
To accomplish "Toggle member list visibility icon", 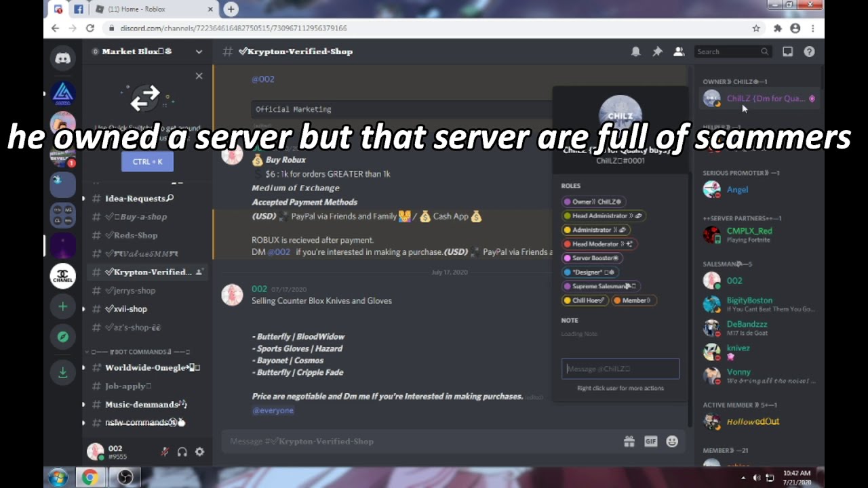I will click(679, 52).
